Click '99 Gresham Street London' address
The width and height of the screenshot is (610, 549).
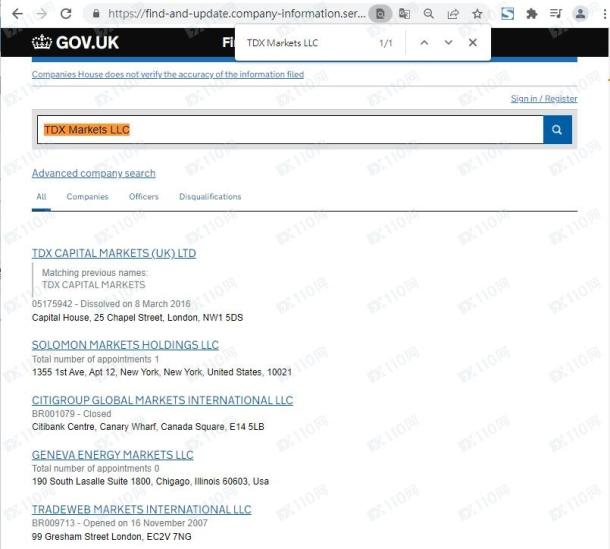pos(112,537)
